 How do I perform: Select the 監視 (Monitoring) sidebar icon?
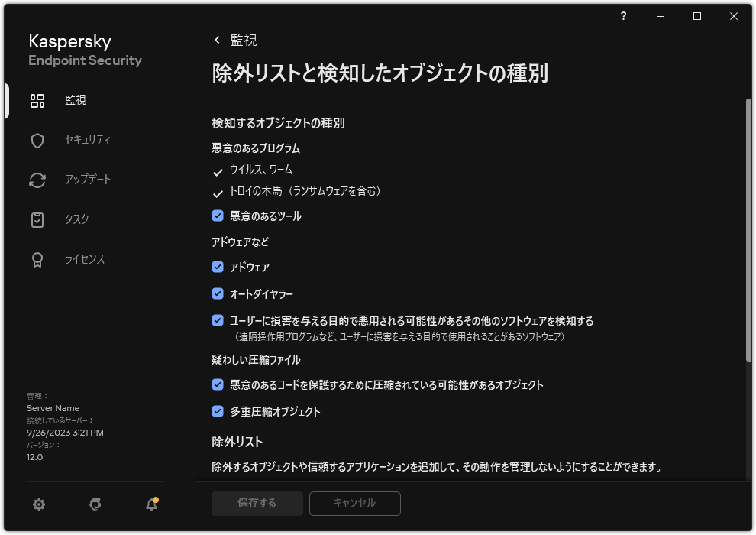(x=37, y=100)
